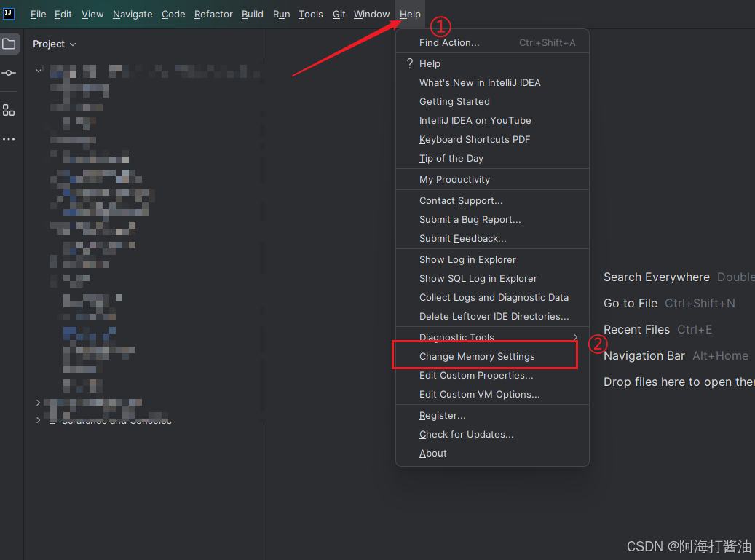This screenshot has width=755, height=560.
Task: Open the Project view dropdown
Action: pyautogui.click(x=54, y=44)
